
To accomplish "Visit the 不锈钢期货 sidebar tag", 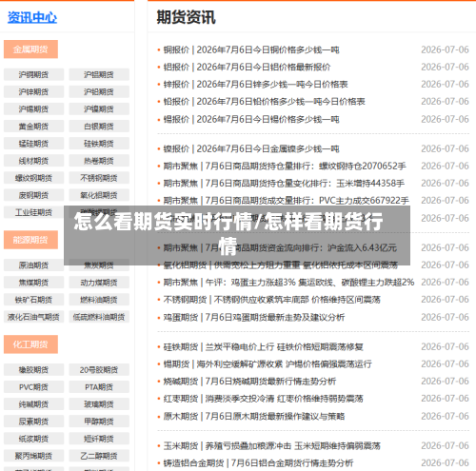I will [x=99, y=178].
